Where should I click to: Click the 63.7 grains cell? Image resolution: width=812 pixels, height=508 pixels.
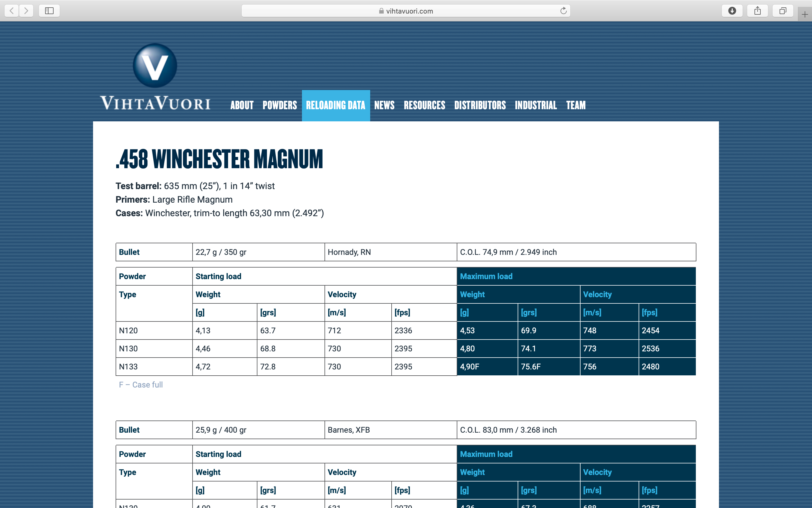click(291, 330)
